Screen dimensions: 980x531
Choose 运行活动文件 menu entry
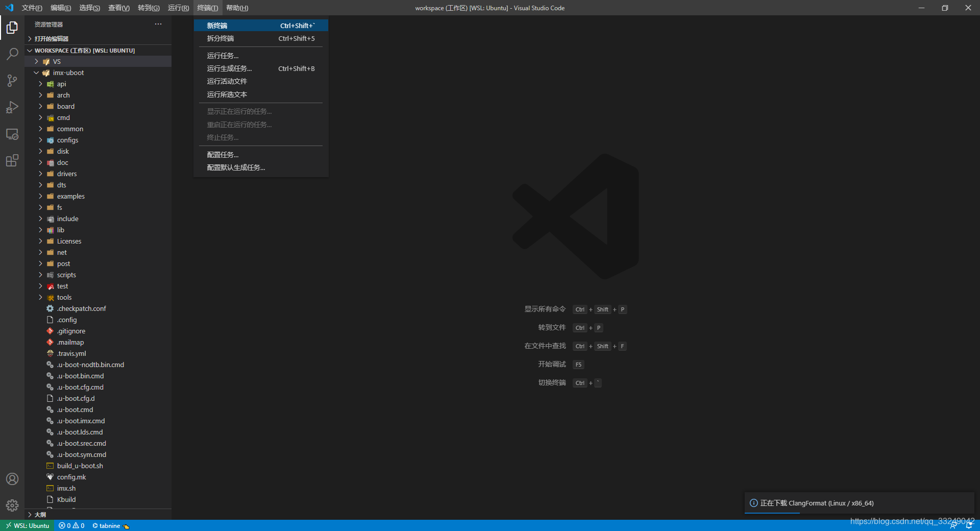pyautogui.click(x=261, y=81)
